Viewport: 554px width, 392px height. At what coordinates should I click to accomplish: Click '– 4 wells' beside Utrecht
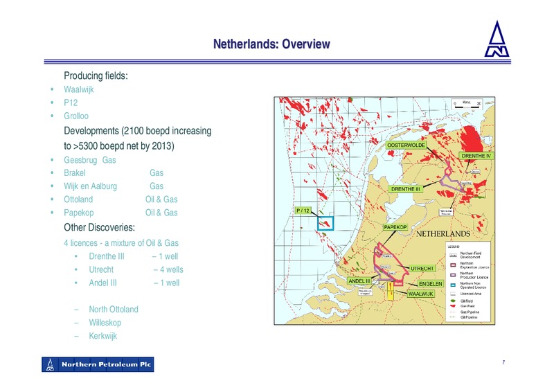click(x=168, y=269)
